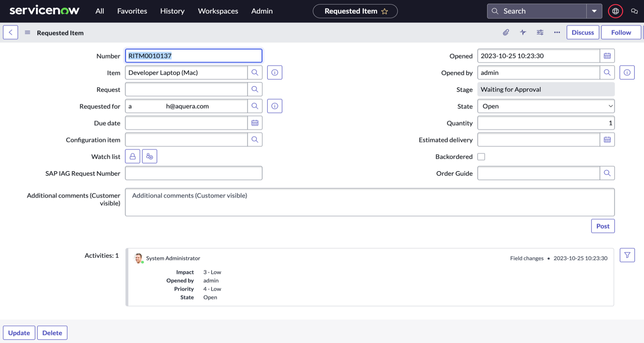Click the Post button
Screen dimensions: 644x343
pyautogui.click(x=603, y=226)
